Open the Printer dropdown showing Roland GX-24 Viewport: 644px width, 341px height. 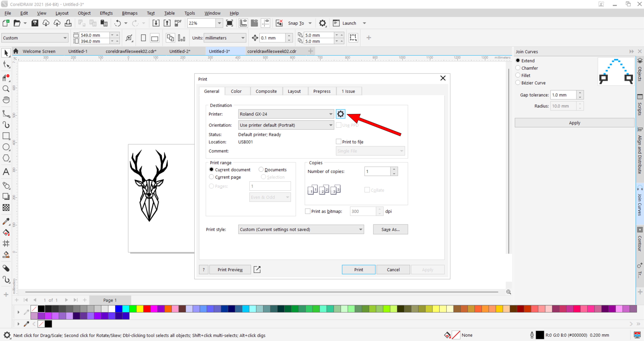click(286, 114)
